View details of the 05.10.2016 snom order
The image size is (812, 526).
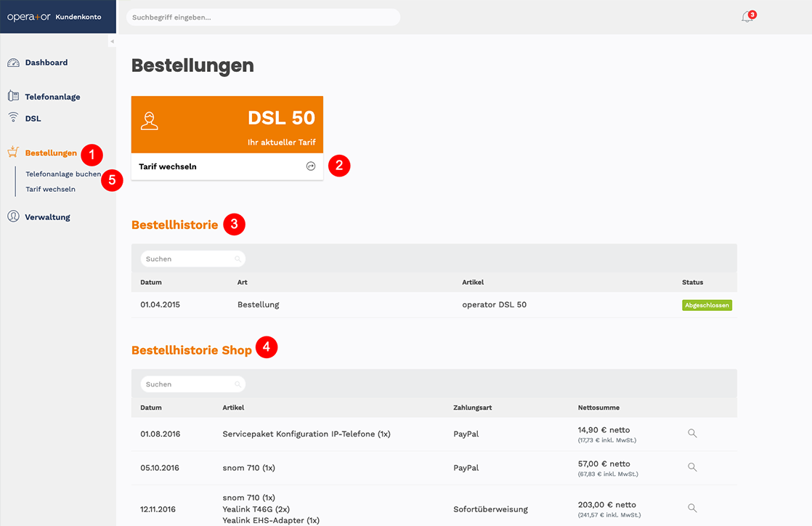692,467
